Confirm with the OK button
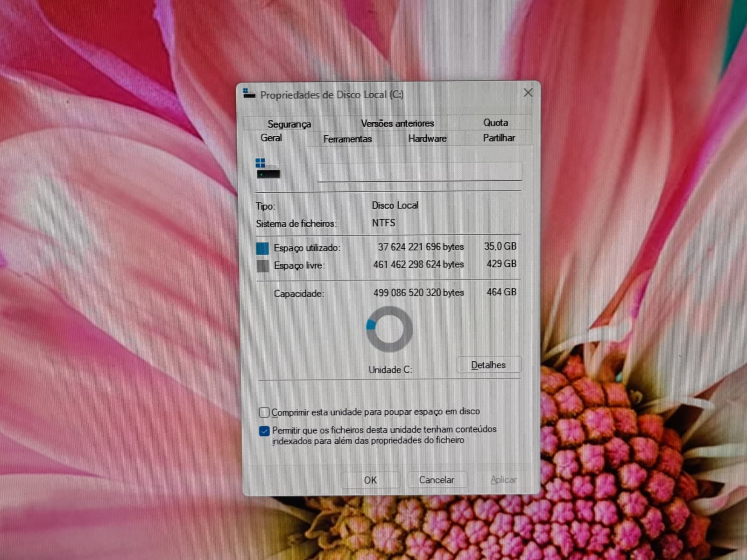Screen dimensions: 747x560 [x=370, y=480]
